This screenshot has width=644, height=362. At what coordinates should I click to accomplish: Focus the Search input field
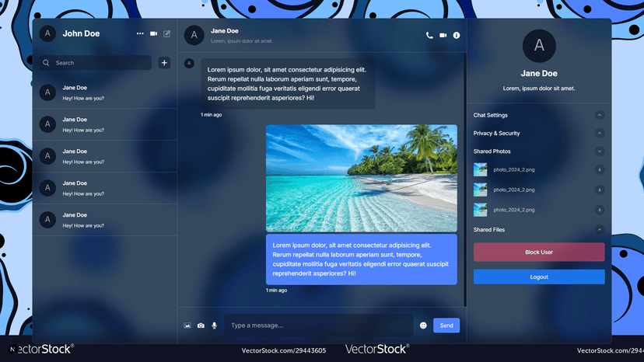[96, 63]
